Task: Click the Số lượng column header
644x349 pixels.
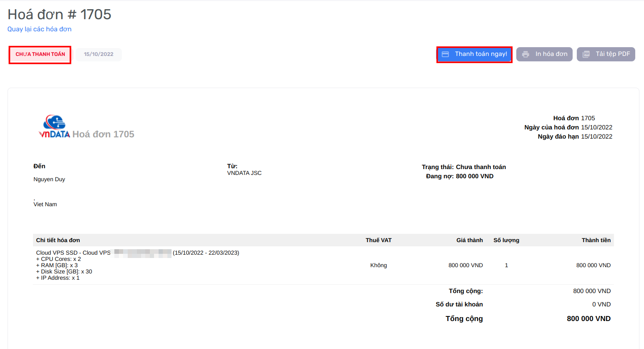Action: click(506, 240)
